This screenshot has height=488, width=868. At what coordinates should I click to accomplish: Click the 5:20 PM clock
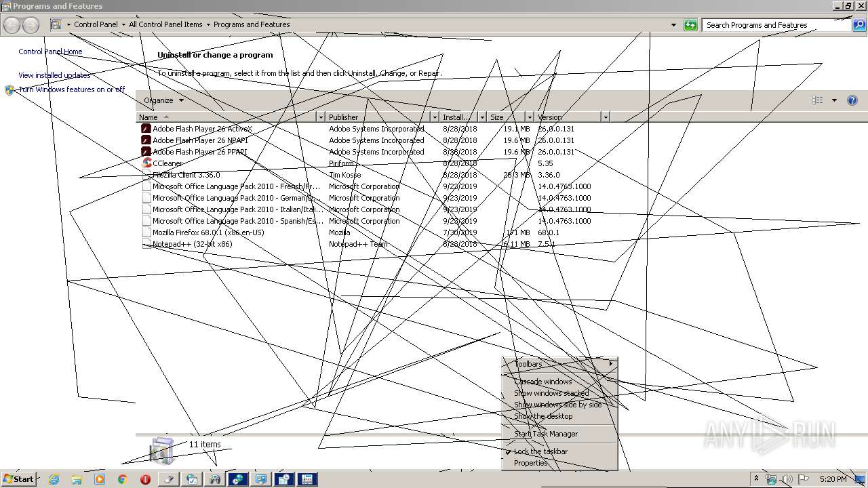click(833, 479)
